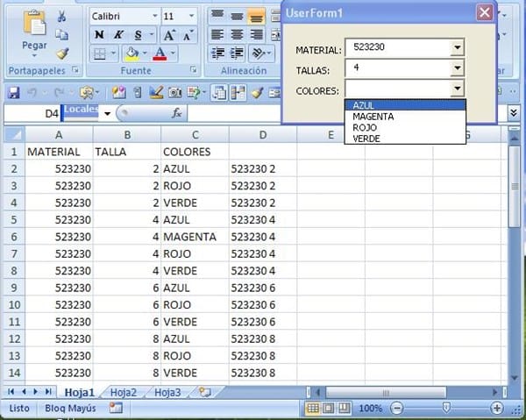This screenshot has height=420, width=526.
Task: Switch to Normal view in status bar
Action: point(313,408)
